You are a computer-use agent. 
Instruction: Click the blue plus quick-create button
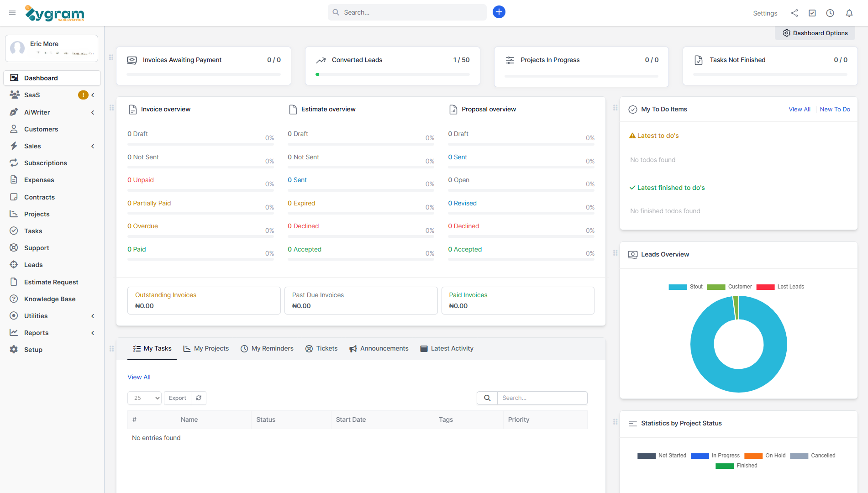click(x=499, y=12)
